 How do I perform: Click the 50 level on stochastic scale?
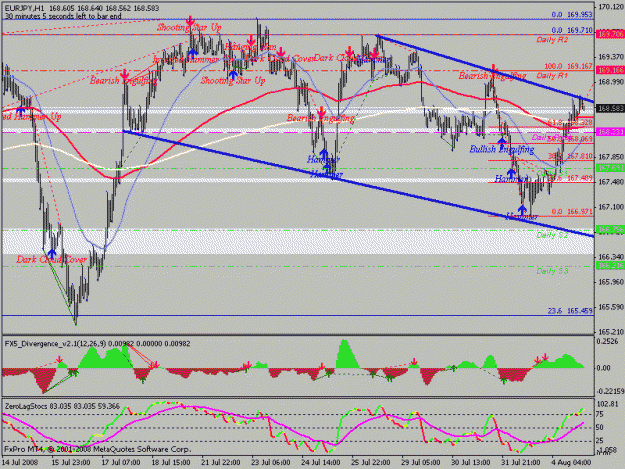599,428
